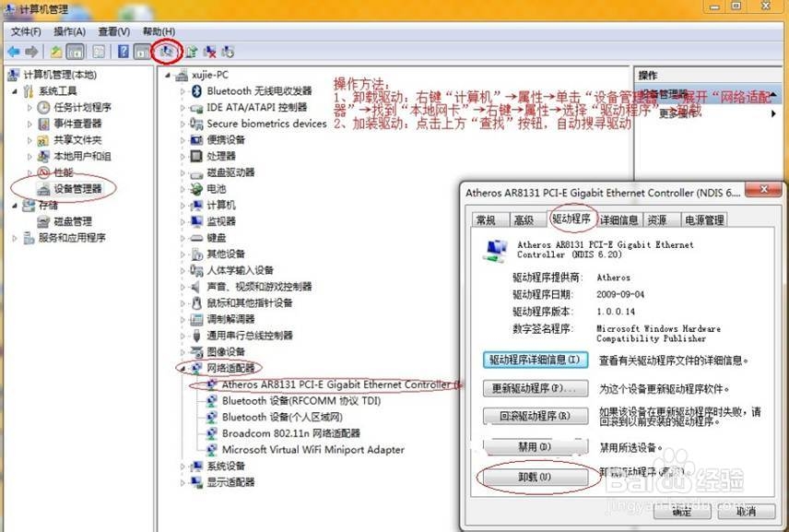Click the Secure biometrics devices icon
The width and height of the screenshot is (789, 532).
pyautogui.click(x=196, y=124)
